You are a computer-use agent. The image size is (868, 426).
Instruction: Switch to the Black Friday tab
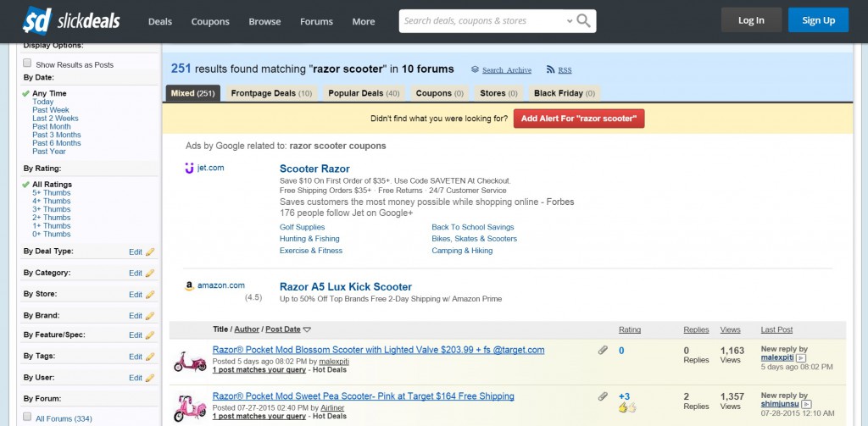565,93
